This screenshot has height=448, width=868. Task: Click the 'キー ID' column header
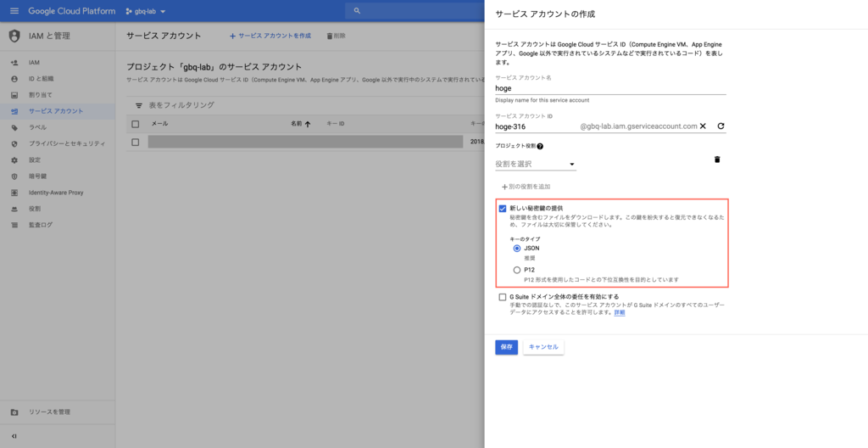tap(336, 124)
